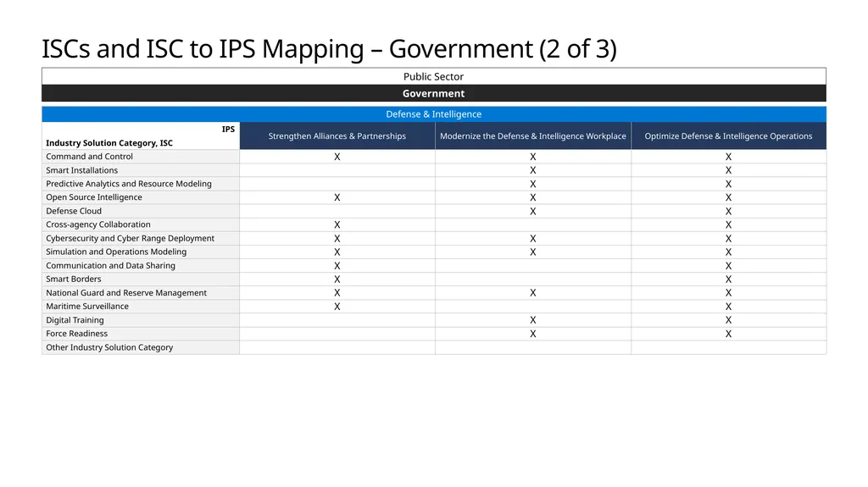868x487 pixels.
Task: Select the Optimize Defense & Intelligence Operations header
Action: click(x=728, y=136)
